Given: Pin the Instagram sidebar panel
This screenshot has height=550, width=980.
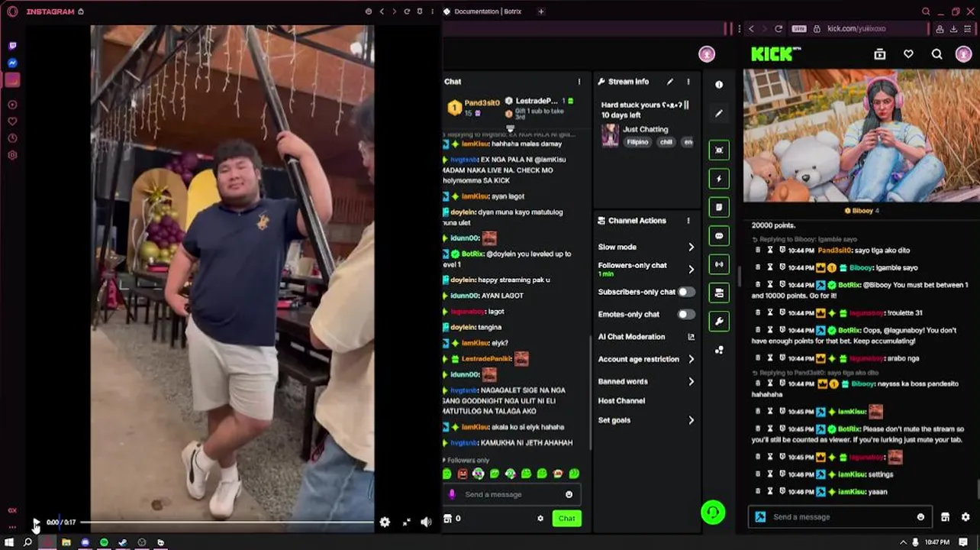Looking at the screenshot, I should [420, 11].
